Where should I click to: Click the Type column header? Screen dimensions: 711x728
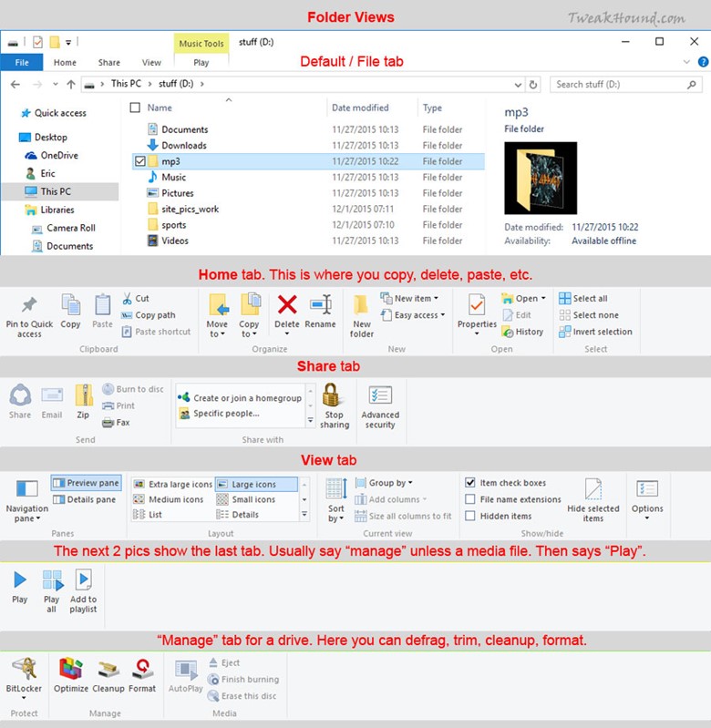(432, 108)
